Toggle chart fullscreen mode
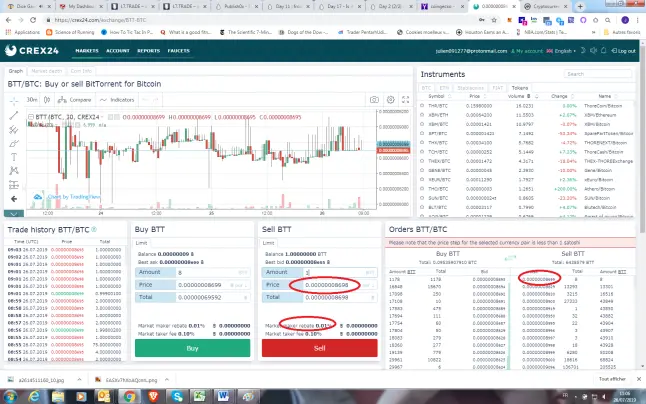This screenshot has height=404, width=646. (405, 100)
